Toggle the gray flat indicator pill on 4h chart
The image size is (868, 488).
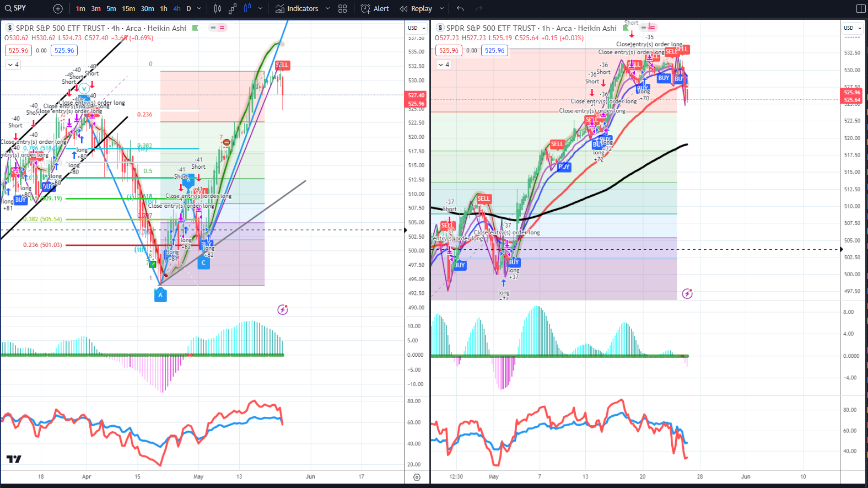point(213,28)
